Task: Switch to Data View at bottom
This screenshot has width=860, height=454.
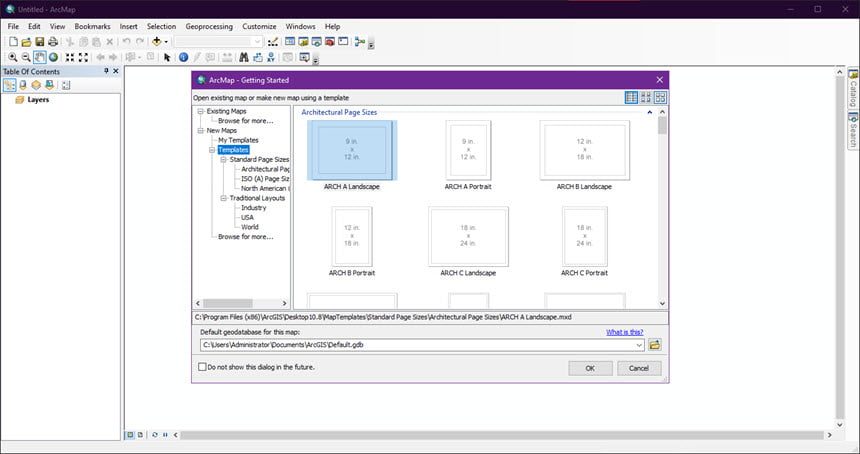Action: (131, 435)
